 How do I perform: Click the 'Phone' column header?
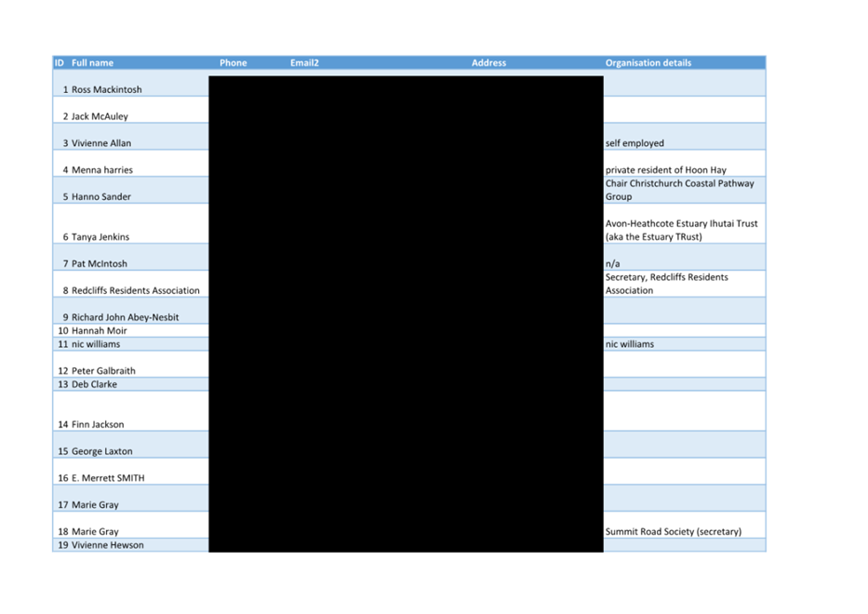coord(234,63)
